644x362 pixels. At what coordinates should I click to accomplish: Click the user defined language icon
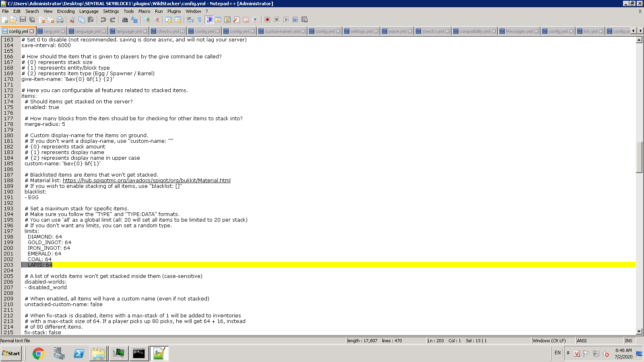click(x=218, y=20)
